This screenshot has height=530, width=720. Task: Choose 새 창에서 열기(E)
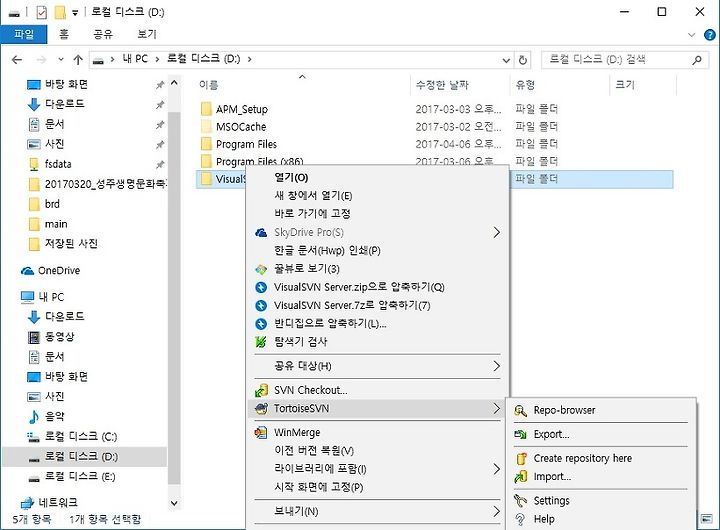point(313,196)
